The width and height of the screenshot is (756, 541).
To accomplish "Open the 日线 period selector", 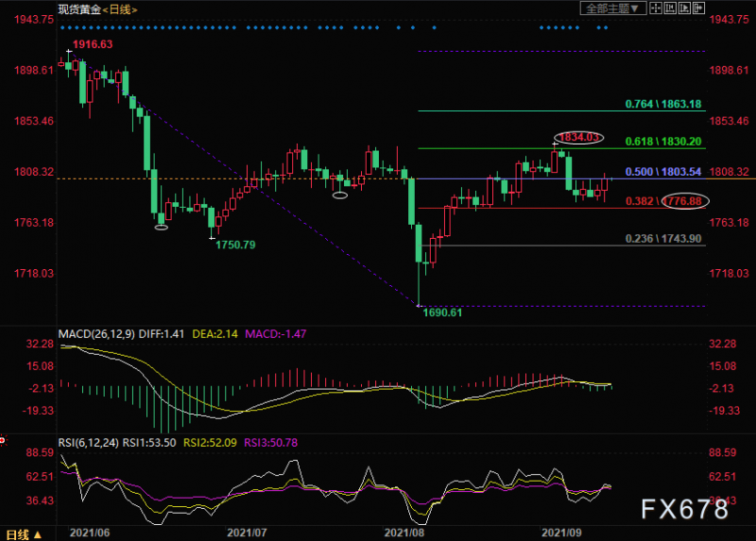I will click(24, 534).
